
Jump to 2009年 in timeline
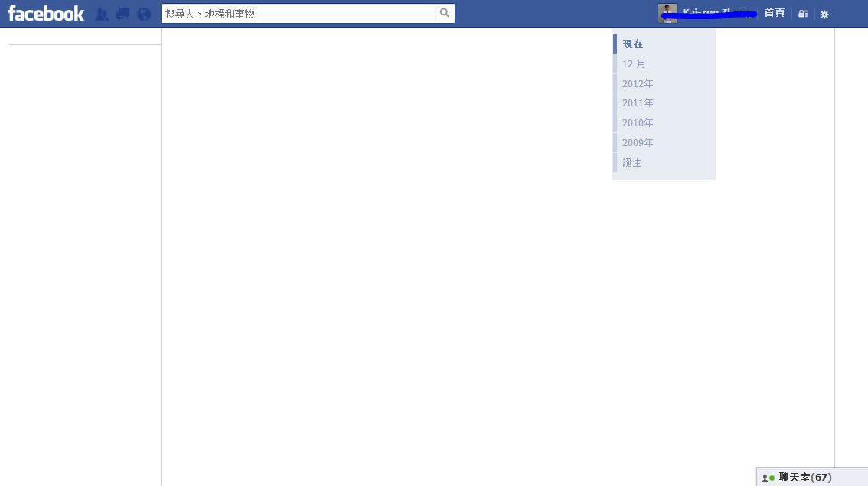point(637,143)
